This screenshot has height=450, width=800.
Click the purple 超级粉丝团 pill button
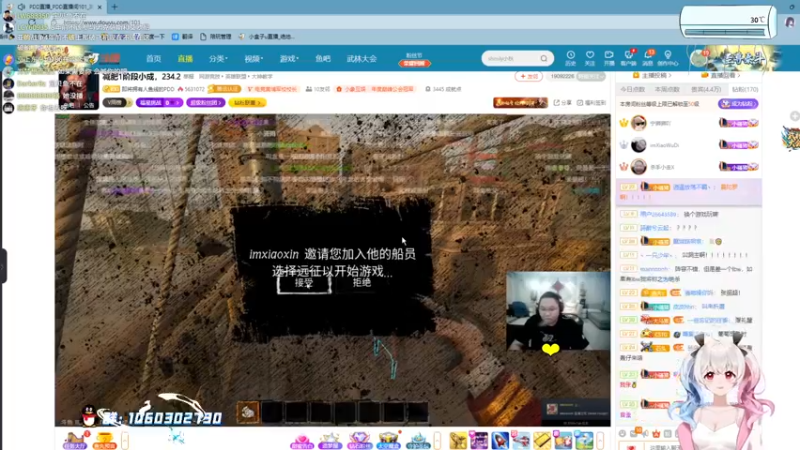(206, 103)
